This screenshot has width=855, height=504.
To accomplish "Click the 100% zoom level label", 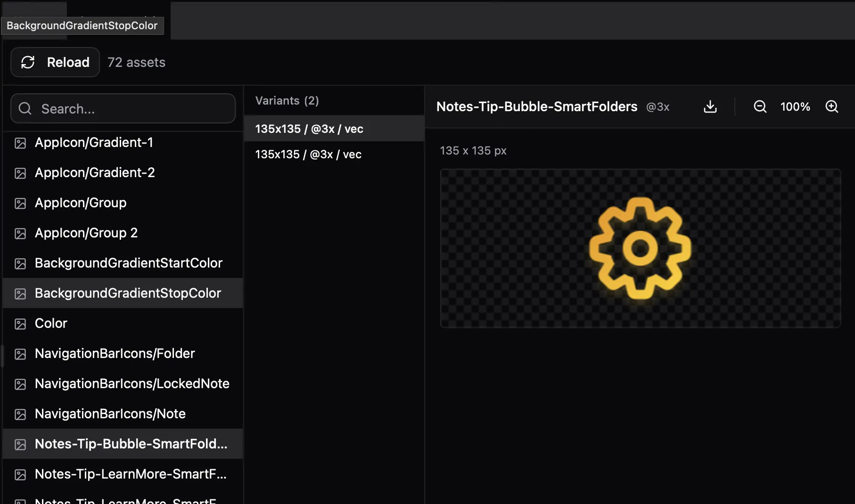I will coord(795,107).
